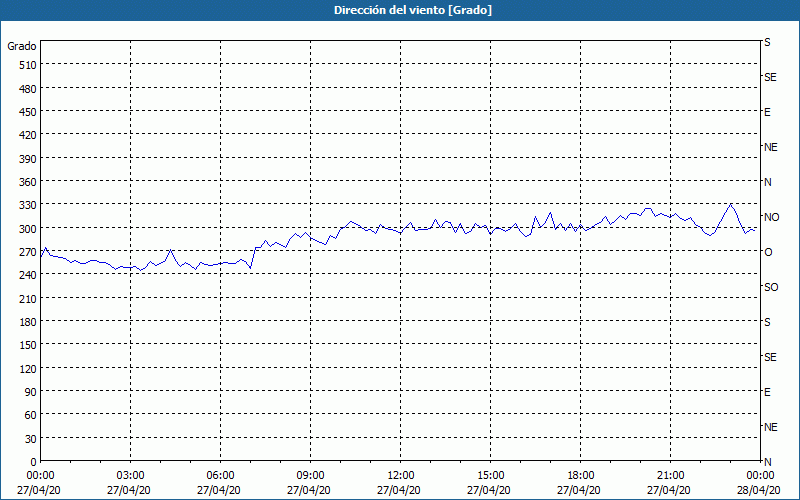Image resolution: width=800 pixels, height=500 pixels.
Task: Click the 'SE' compass label level with 150
Action: pyautogui.click(x=770, y=357)
